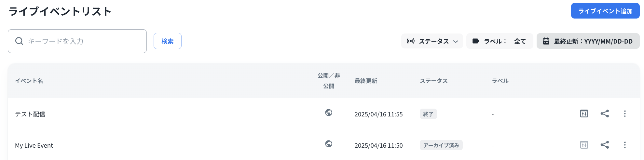Click the ライブイベント追加 button
Image resolution: width=644 pixels, height=160 pixels.
pyautogui.click(x=605, y=11)
